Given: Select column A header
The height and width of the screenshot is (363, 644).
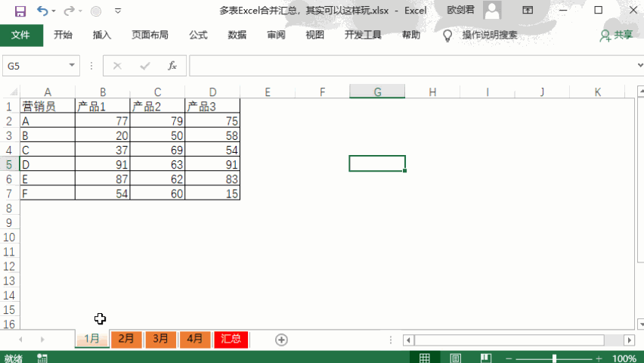Looking at the screenshot, I should [x=48, y=92].
